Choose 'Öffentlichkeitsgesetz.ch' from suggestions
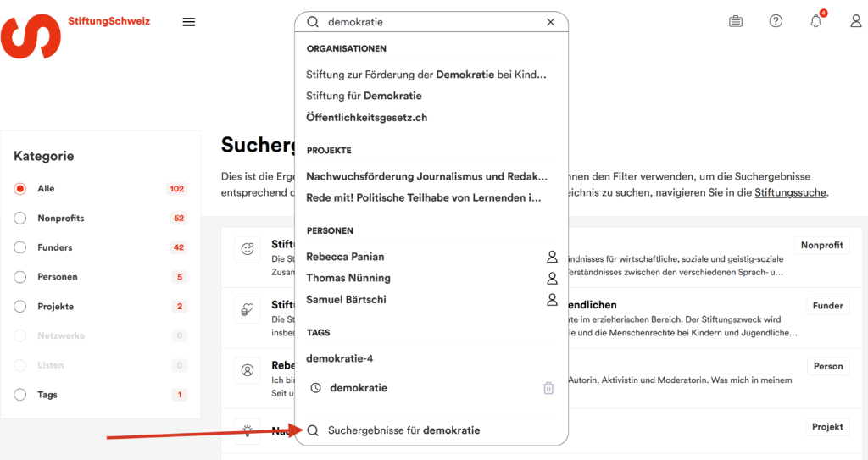The width and height of the screenshot is (868, 460). [x=366, y=118]
